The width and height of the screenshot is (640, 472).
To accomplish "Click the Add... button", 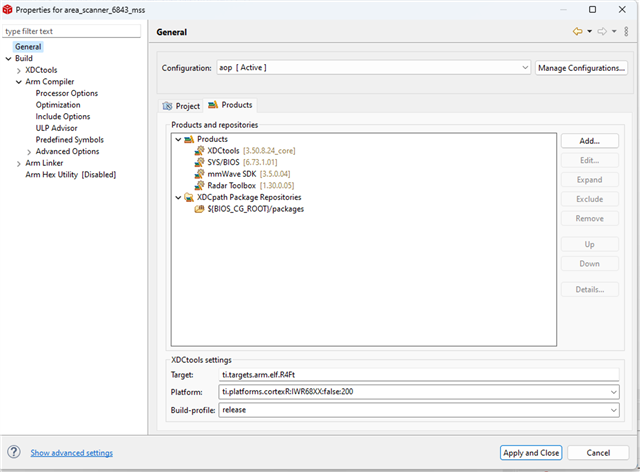I will click(590, 141).
